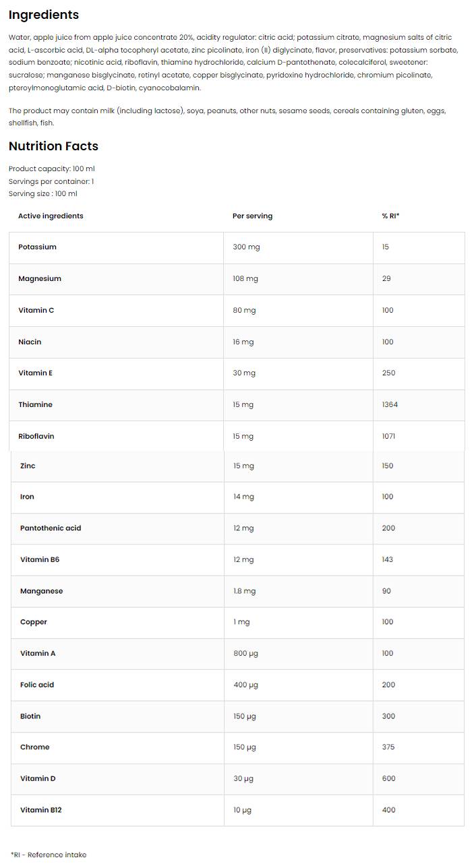Click the Niacin 16 mg value

pyautogui.click(x=243, y=342)
